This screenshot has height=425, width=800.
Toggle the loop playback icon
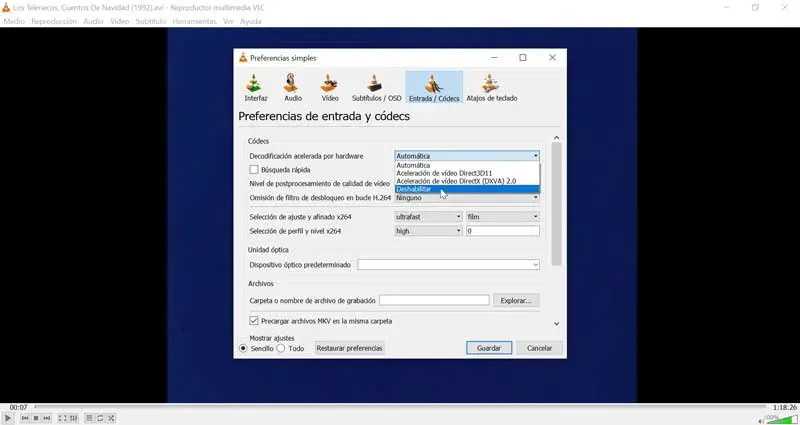pyautogui.click(x=100, y=418)
